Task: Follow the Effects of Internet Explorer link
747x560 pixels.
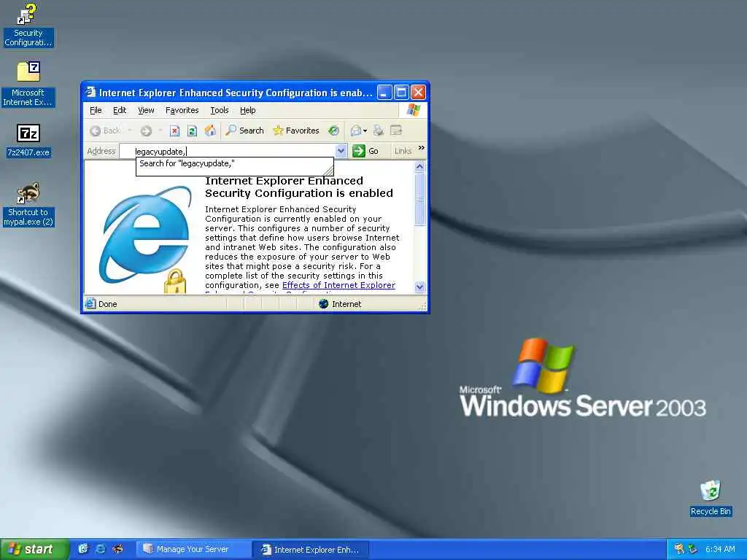Action: [x=338, y=285]
